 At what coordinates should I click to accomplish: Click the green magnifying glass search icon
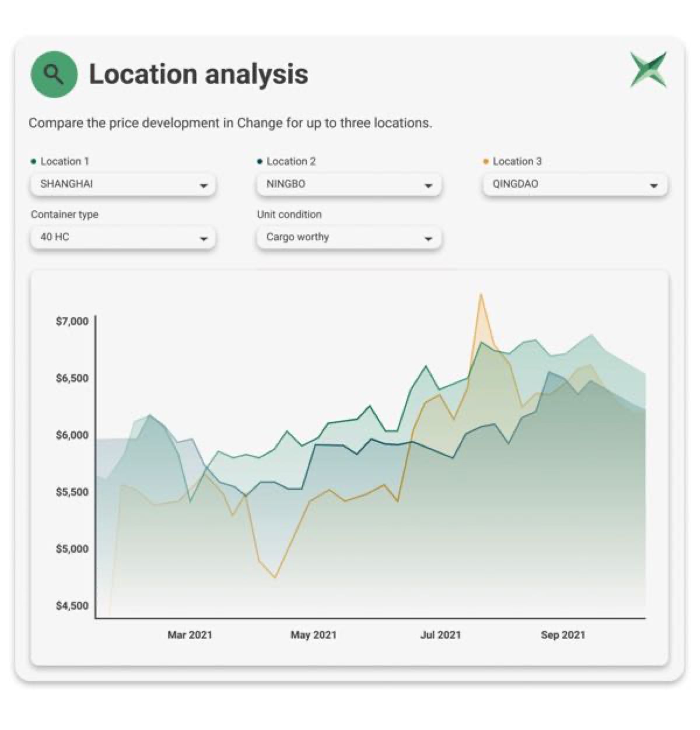pyautogui.click(x=54, y=74)
